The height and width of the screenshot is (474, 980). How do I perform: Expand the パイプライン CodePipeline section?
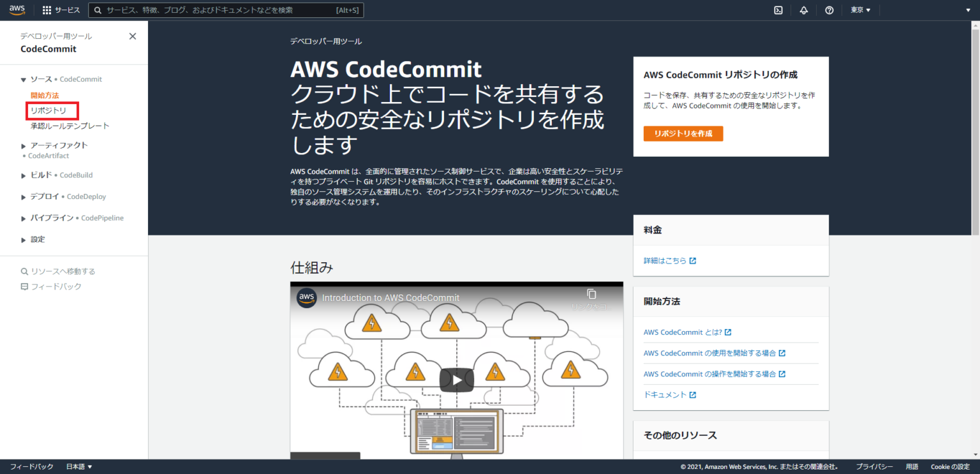24,218
